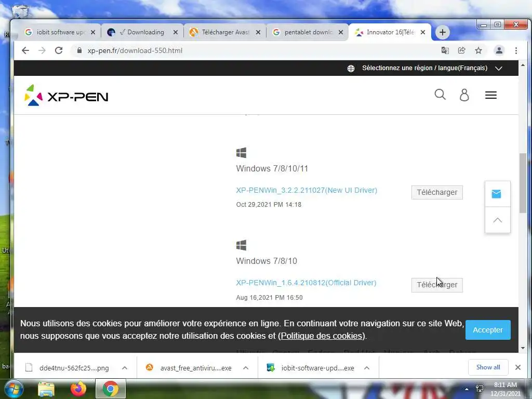Click the browser forward arrow
This screenshot has height=399, width=532.
coord(42,50)
